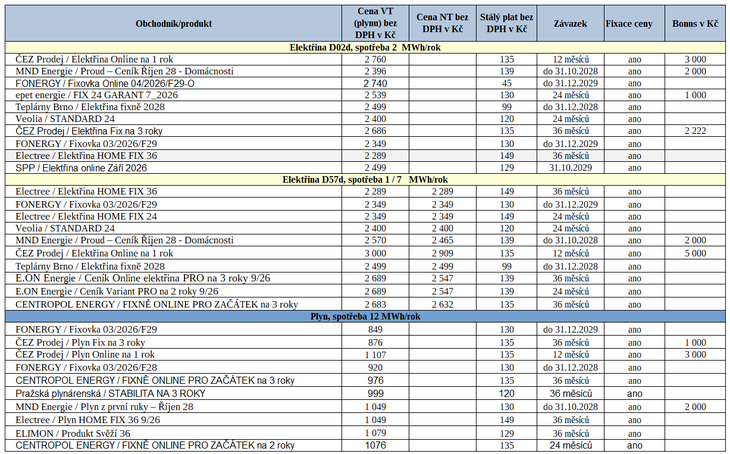Click the Obchodník/produkt column header
Screen dimensions: 730x454
coord(174,24)
